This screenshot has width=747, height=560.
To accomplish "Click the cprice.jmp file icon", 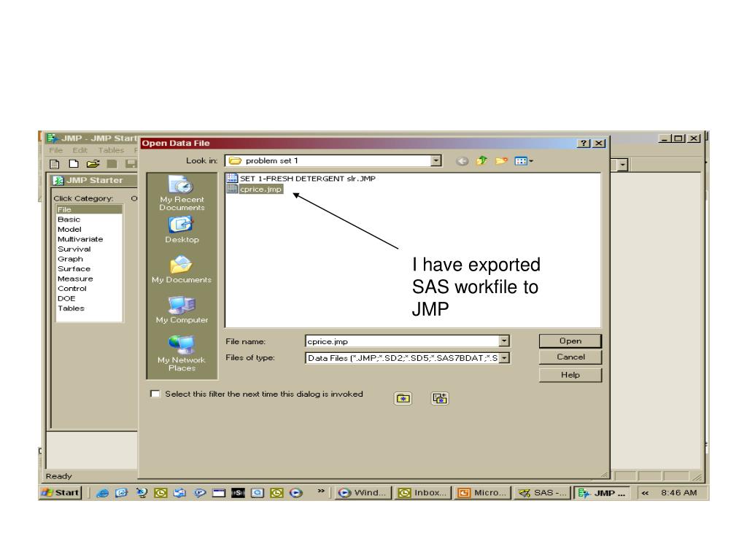I will tap(232, 189).
